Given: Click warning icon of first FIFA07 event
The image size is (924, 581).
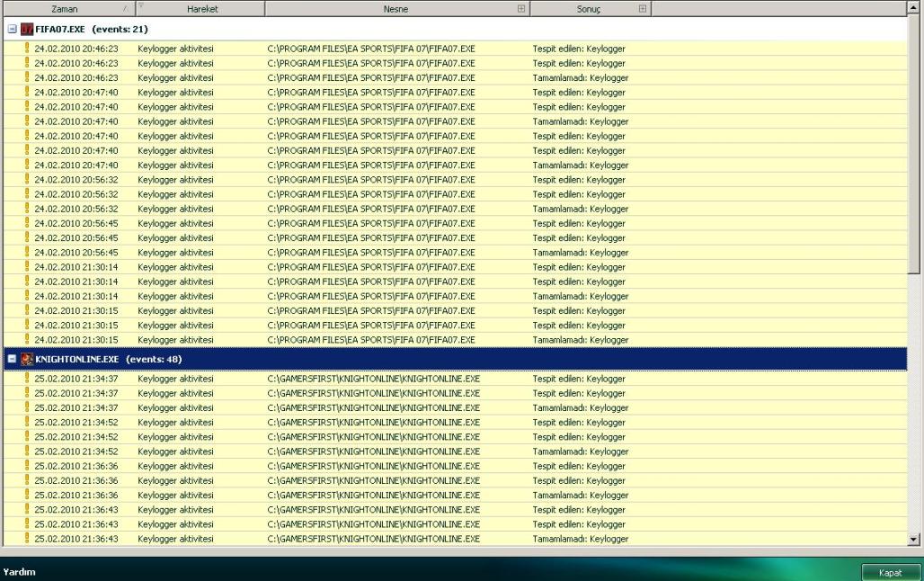Looking at the screenshot, I should [x=27, y=49].
